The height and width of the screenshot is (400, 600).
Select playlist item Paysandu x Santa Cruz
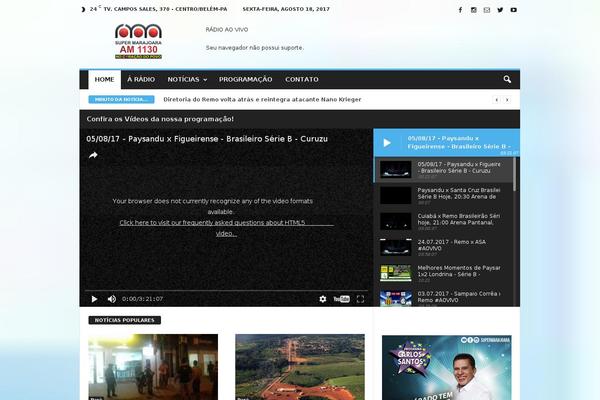coord(444,196)
